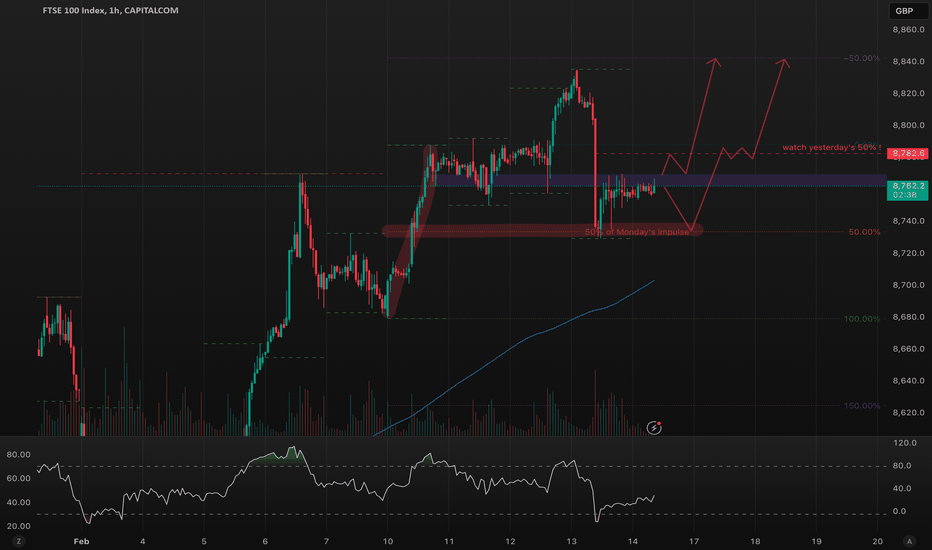The height and width of the screenshot is (550, 932).
Task: Click the Z timezone button on time axis
Action: tap(19, 541)
